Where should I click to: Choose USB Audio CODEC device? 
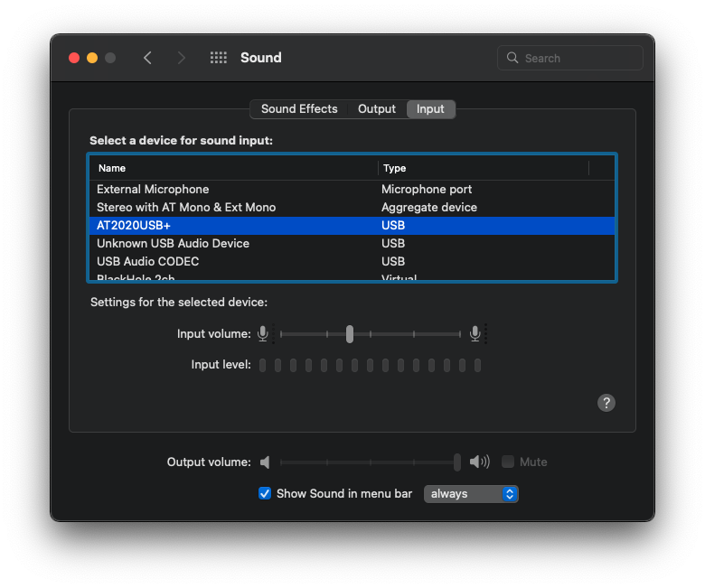(148, 262)
